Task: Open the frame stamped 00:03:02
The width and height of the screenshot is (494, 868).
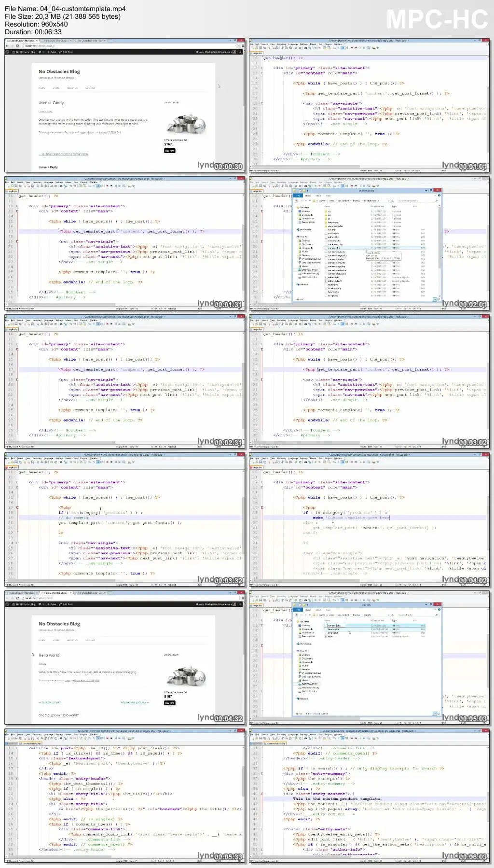Action: 369,381
